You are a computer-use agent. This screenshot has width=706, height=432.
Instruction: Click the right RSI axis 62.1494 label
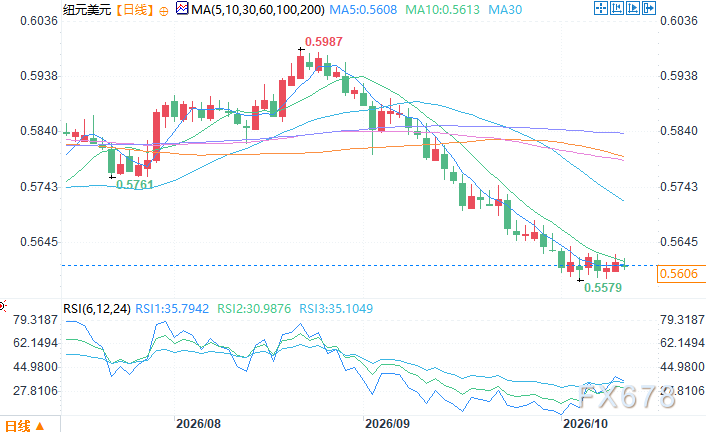(682, 343)
